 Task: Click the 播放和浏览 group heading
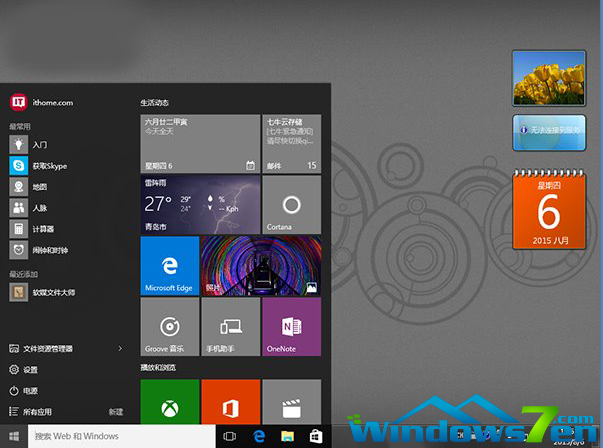click(x=158, y=368)
